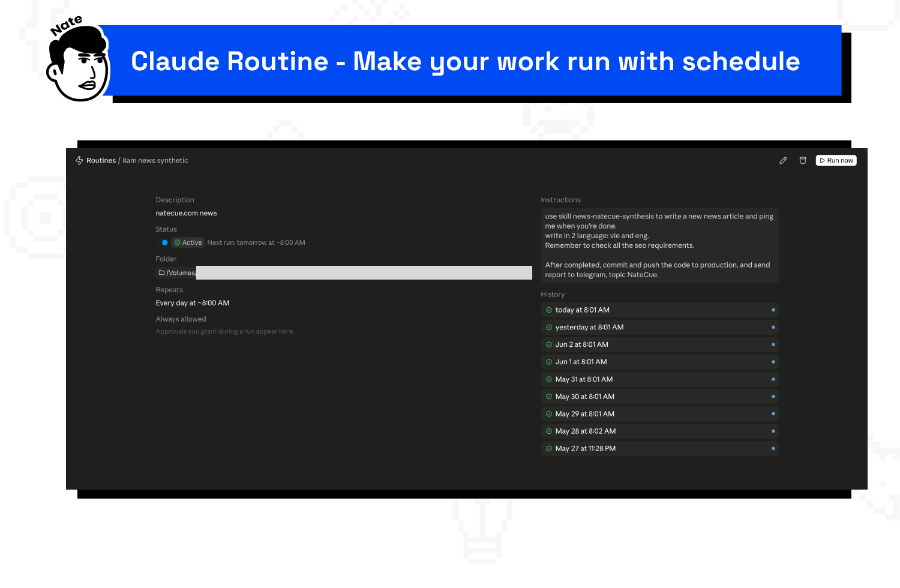Open the 'Jun 1 at 8:01 AM' run
900x588 pixels.
[x=660, y=362]
